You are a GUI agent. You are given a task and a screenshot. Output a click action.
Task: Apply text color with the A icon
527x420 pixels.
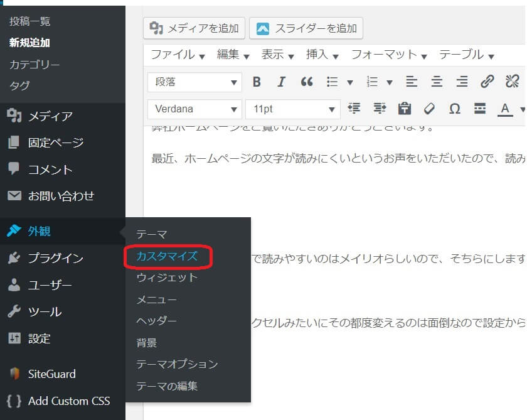[x=505, y=109]
